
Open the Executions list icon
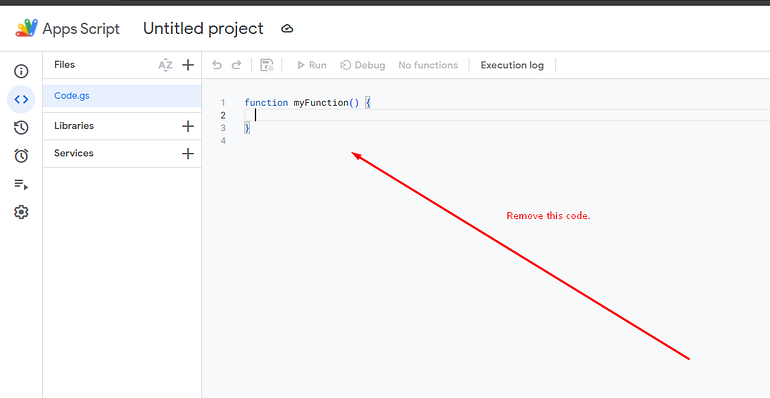(x=21, y=185)
